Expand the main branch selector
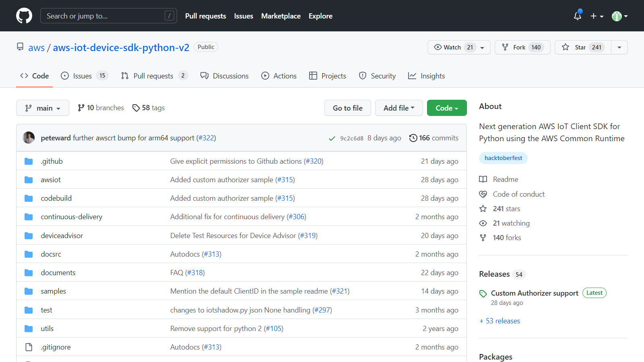644x362 pixels. coord(43,108)
